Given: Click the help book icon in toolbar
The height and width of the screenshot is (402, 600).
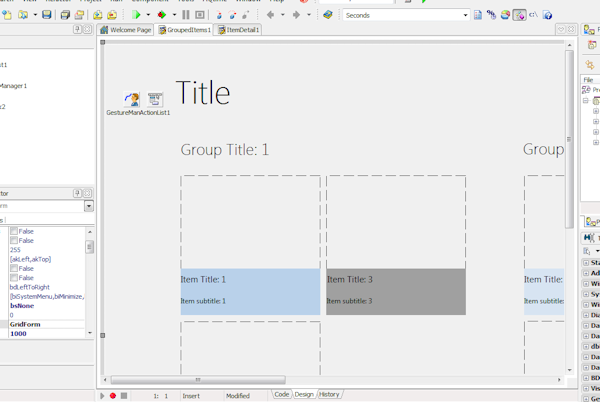Looking at the screenshot, I should point(327,15).
